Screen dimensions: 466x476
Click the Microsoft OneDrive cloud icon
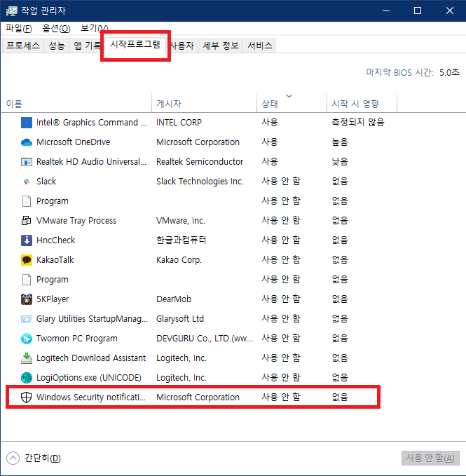click(x=27, y=142)
